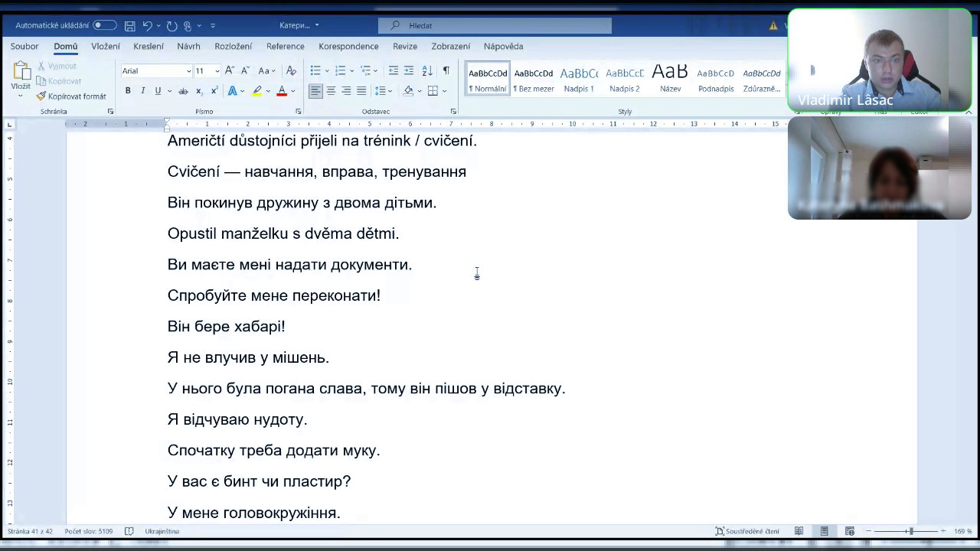Toggle the Automatické ukládání switch
This screenshot has height=551, width=980.
tap(105, 25)
